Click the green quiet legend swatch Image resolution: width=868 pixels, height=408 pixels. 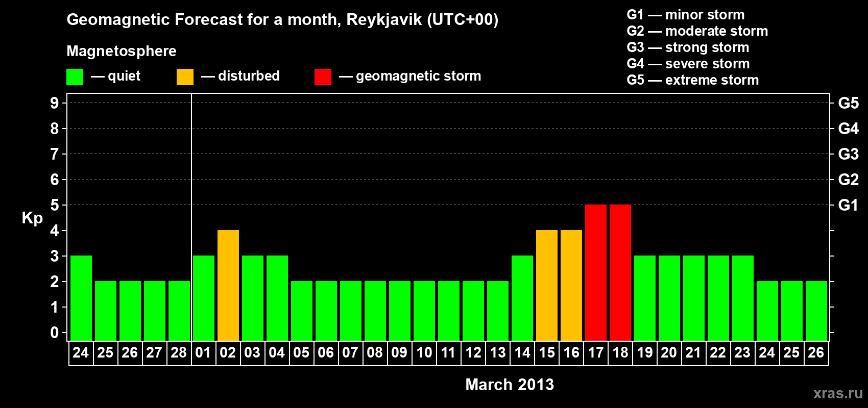[x=75, y=77]
